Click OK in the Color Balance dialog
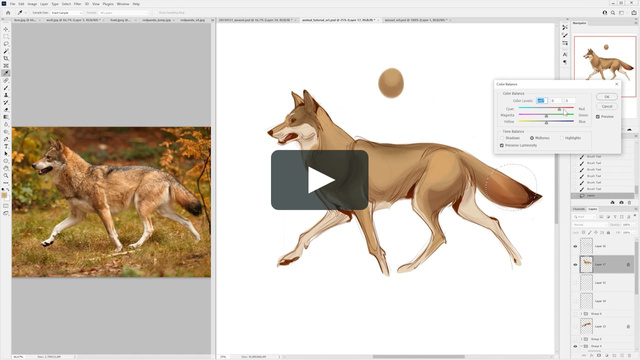Image resolution: width=640 pixels, height=360 pixels. [607, 97]
